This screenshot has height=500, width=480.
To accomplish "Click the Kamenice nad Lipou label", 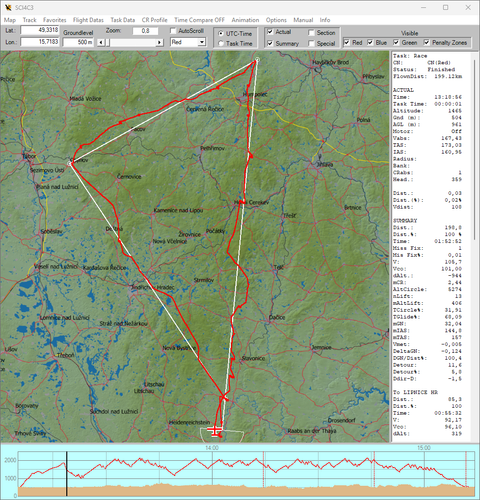I will pos(178,210).
